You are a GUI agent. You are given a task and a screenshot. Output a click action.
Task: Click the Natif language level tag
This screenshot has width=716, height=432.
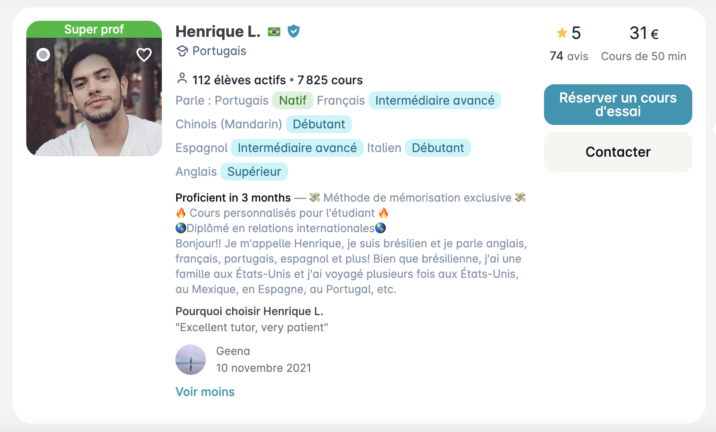pyautogui.click(x=293, y=100)
